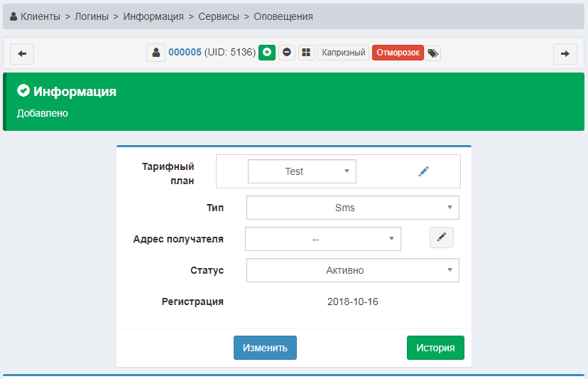The height and width of the screenshot is (379, 588).
Task: Open the 000005 login link
Action: (185, 53)
